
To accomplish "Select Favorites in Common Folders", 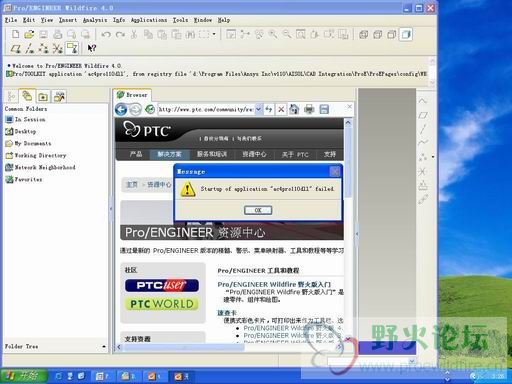I will [x=24, y=179].
